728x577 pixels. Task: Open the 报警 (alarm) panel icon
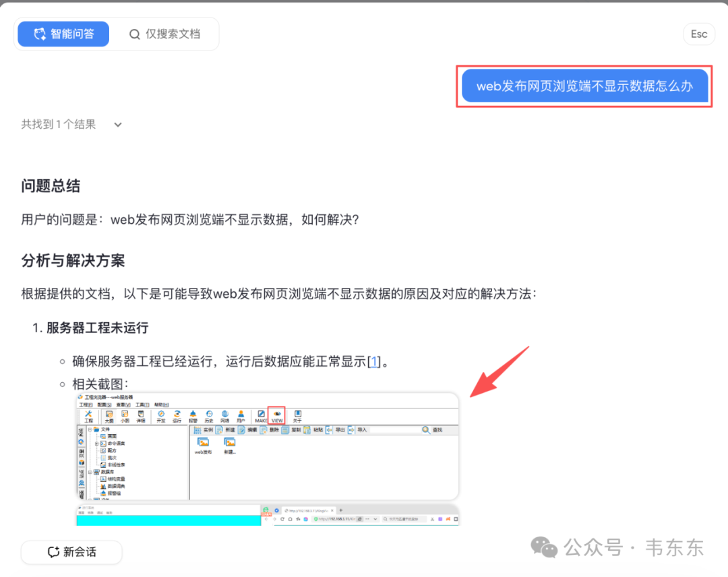tap(193, 415)
